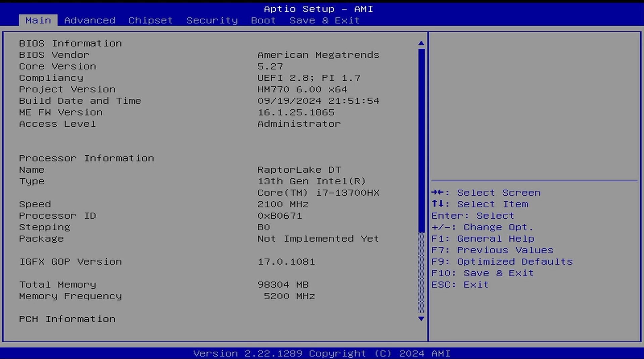Open the Chipset tab
The width and height of the screenshot is (644, 359).
150,20
